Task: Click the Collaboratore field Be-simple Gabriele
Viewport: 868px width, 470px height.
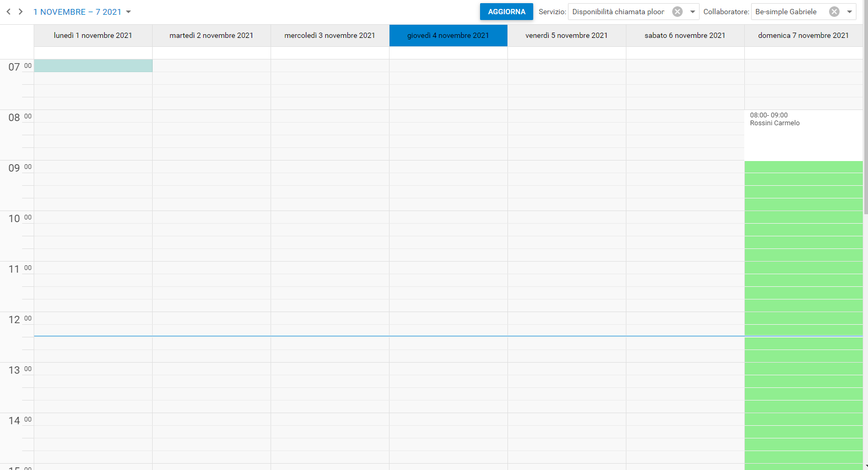Action: tap(786, 12)
